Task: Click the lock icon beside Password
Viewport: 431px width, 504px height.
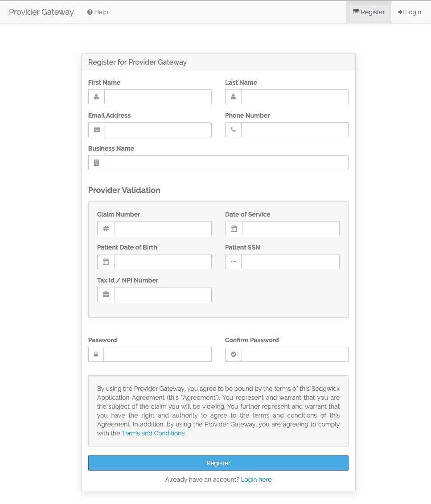Action: [96, 354]
